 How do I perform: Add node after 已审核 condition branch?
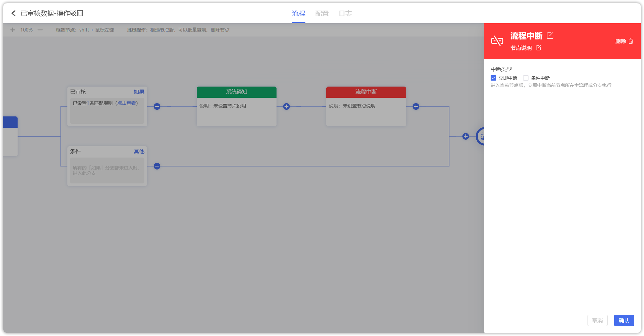point(157,106)
